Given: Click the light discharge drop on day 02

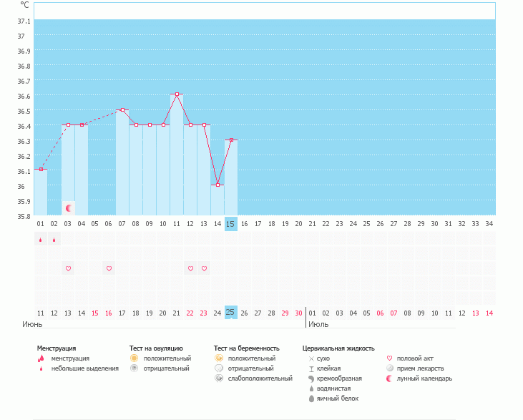Looking at the screenshot, I should [54, 240].
